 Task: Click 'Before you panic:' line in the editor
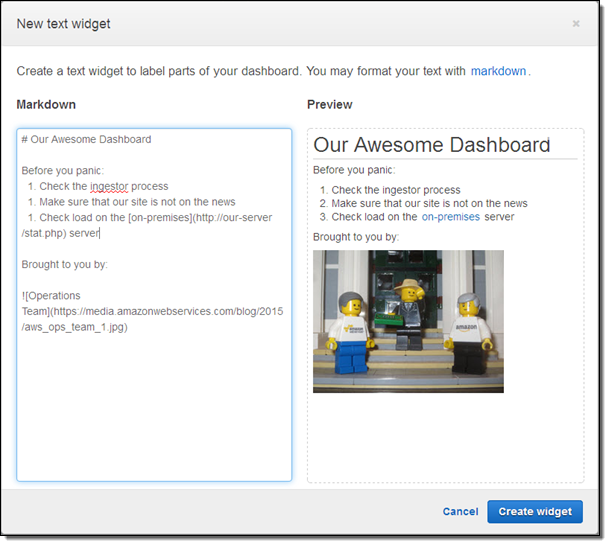point(62,170)
